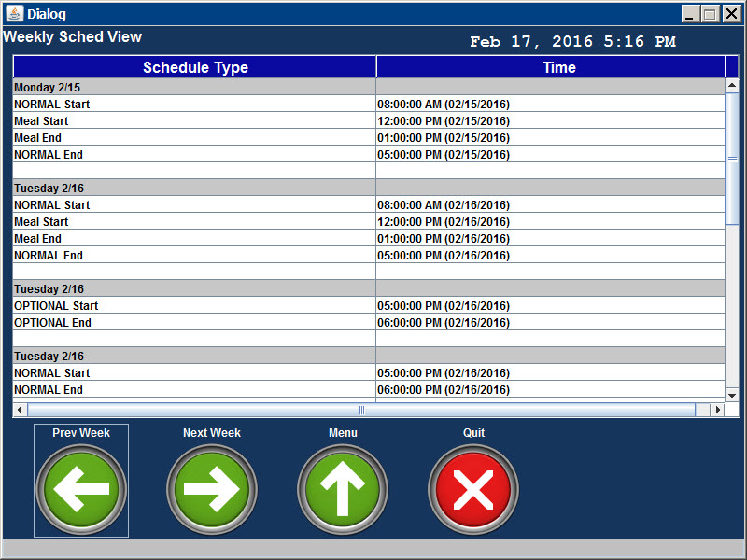Select Monday's Meal Start row
Viewport: 747px width, 560px height.
click(194, 121)
